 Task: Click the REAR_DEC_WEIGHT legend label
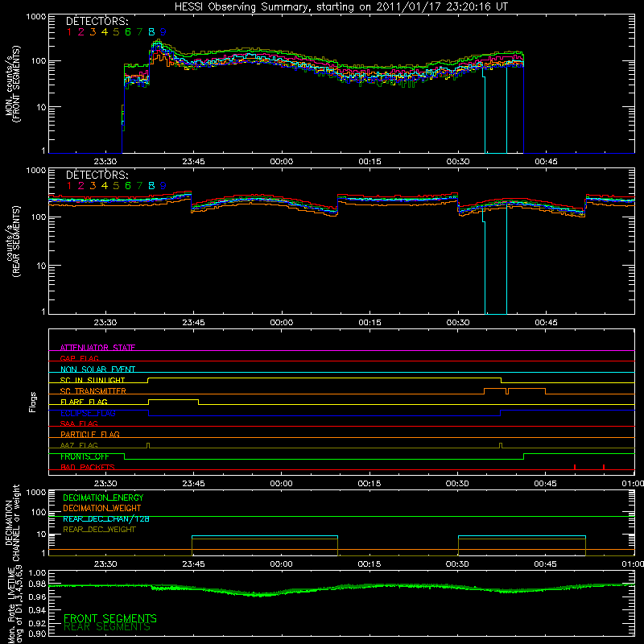click(x=99, y=530)
